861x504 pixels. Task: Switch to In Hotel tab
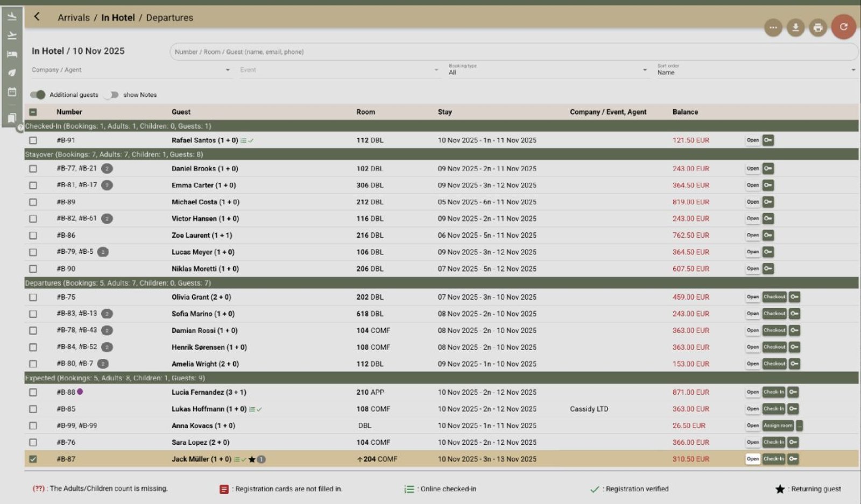coord(118,18)
